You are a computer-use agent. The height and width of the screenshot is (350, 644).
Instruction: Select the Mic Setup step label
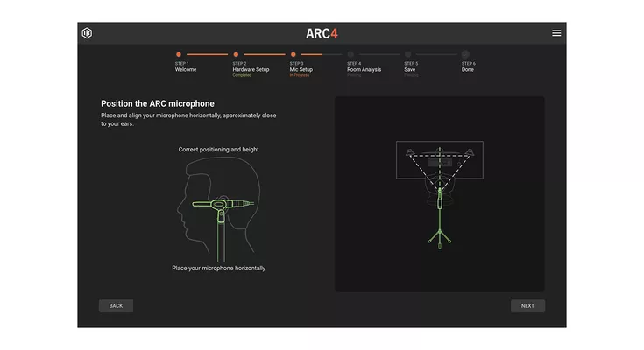coord(301,69)
